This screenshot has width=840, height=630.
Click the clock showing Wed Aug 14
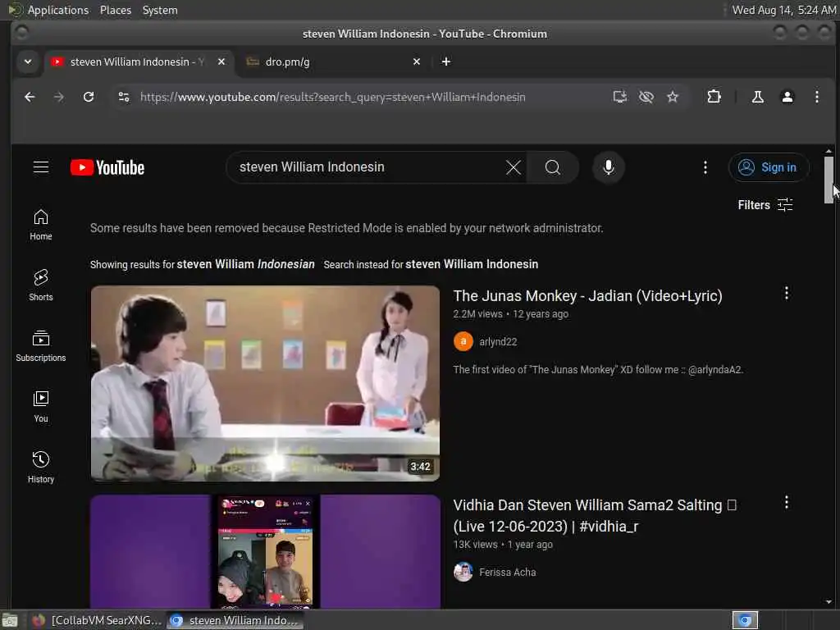783,10
